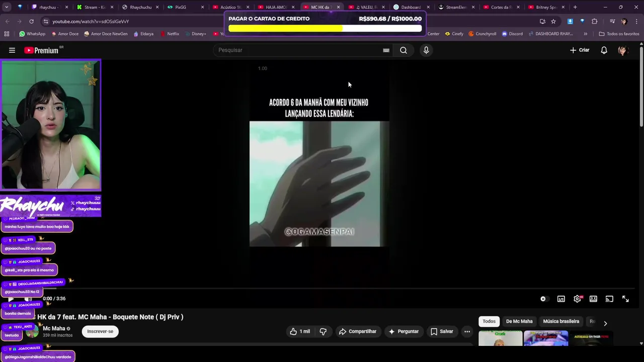Open the YouTube hamburger guide menu
The height and width of the screenshot is (362, 644).
click(12, 50)
